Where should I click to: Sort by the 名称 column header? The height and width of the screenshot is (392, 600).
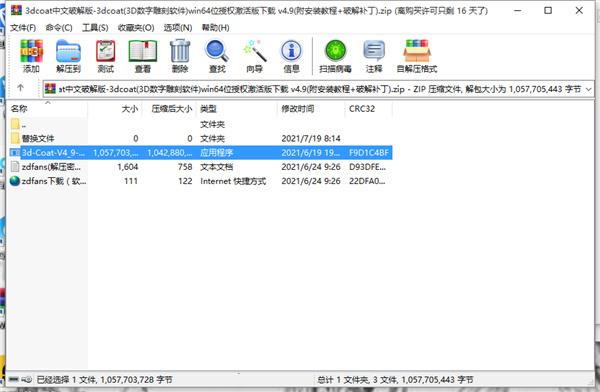[48, 109]
